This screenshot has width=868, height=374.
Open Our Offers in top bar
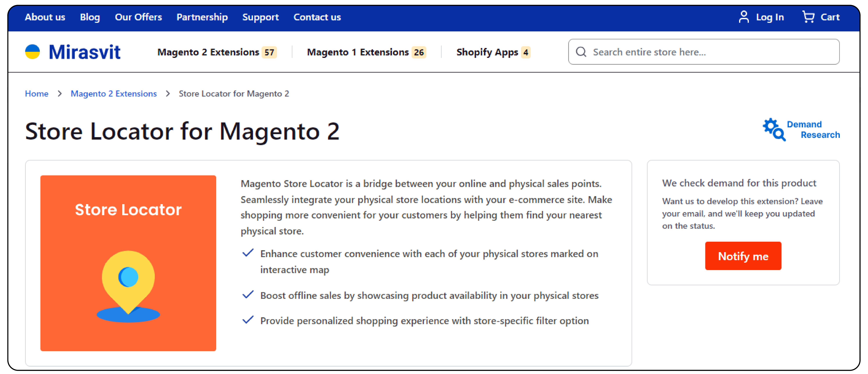pyautogui.click(x=138, y=17)
